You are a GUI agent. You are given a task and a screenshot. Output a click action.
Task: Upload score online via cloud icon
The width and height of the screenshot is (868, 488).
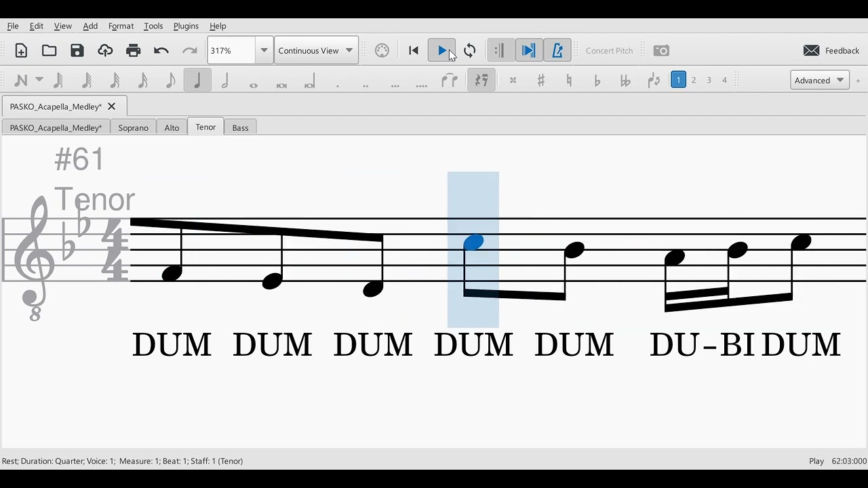click(105, 51)
